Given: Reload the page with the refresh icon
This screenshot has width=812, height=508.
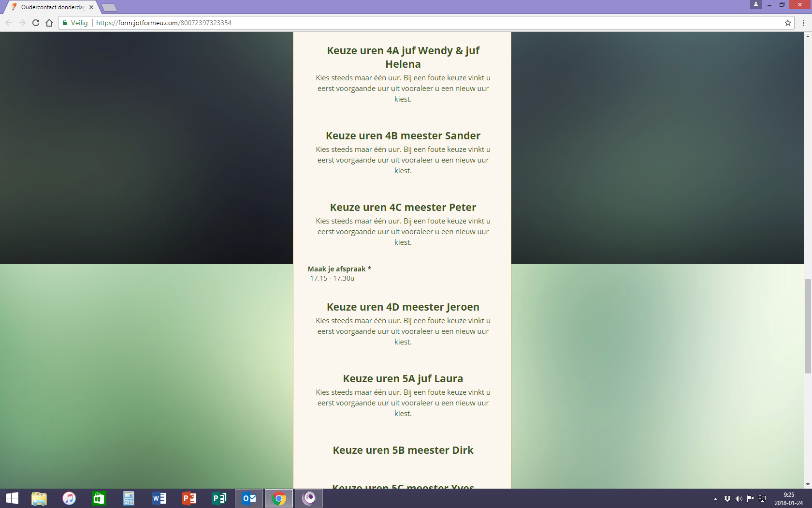Looking at the screenshot, I should [x=36, y=23].
